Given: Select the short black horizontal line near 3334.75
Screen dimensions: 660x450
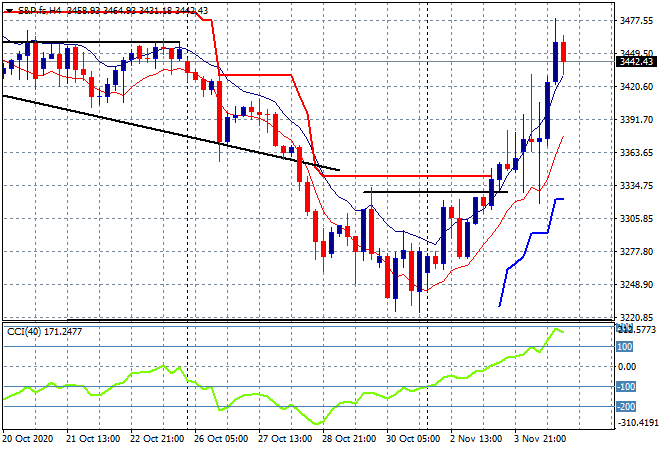Looking at the screenshot, I should pyautogui.click(x=436, y=192).
